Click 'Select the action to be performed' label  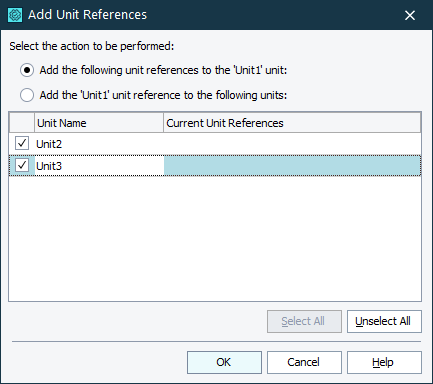coord(92,46)
